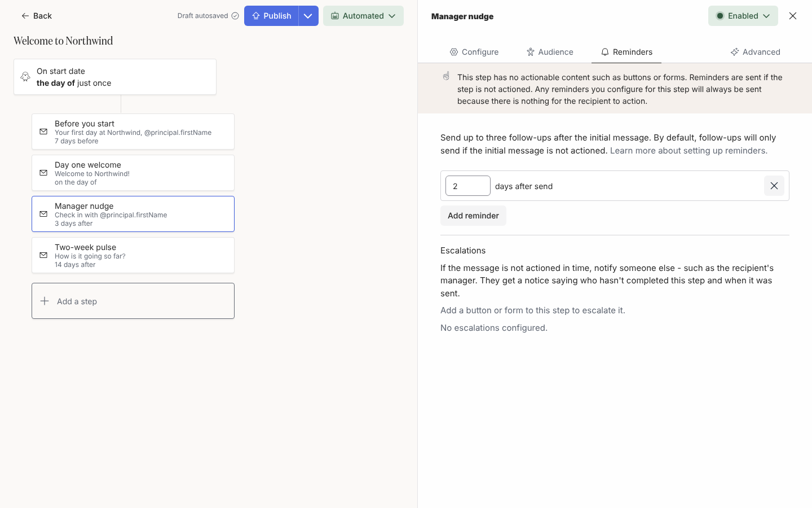Select the Two-week pulse step title
This screenshot has height=508, width=812.
coord(85,247)
